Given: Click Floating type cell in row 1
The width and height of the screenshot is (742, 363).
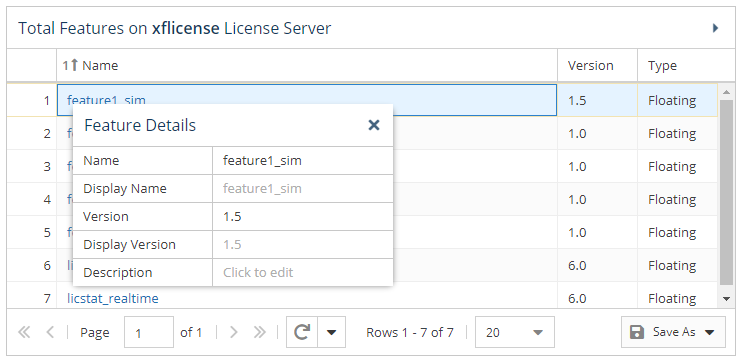Looking at the screenshot, I should 678,100.
